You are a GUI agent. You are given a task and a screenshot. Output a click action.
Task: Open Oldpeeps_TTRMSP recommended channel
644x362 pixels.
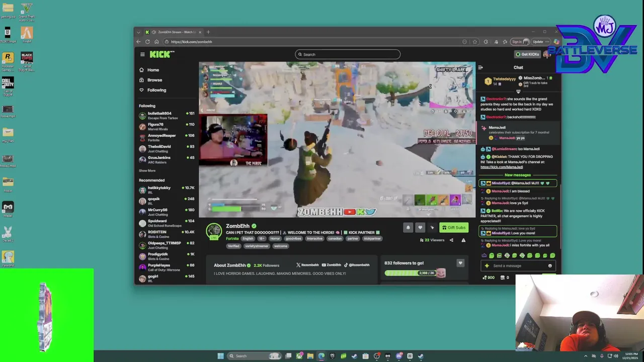167,245
